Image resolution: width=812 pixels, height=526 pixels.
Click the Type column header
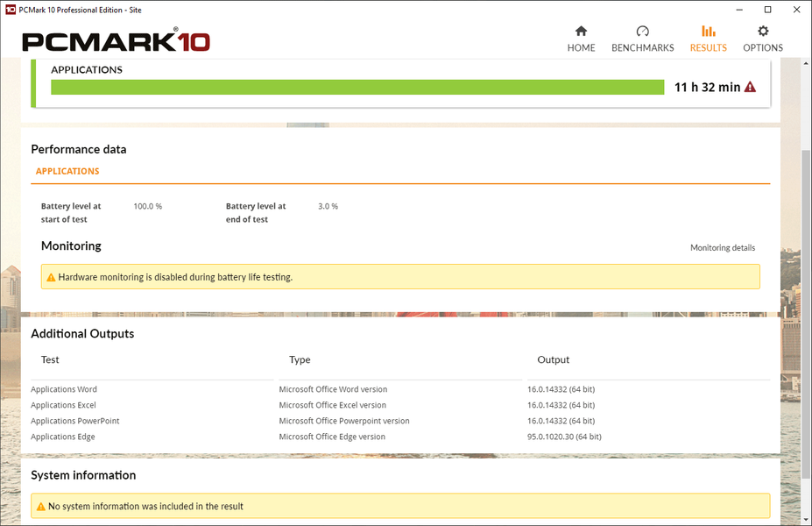(300, 359)
